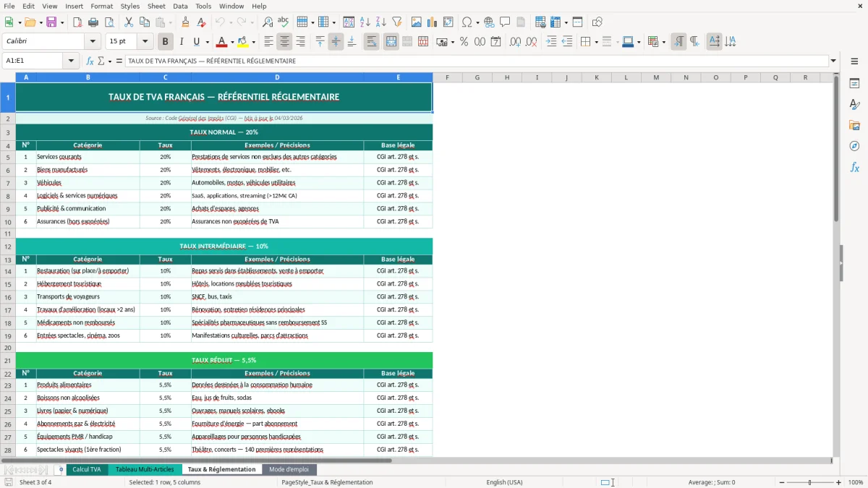Click the formula input field
Image resolution: width=868 pixels, height=488 pixels.
pyautogui.click(x=476, y=61)
